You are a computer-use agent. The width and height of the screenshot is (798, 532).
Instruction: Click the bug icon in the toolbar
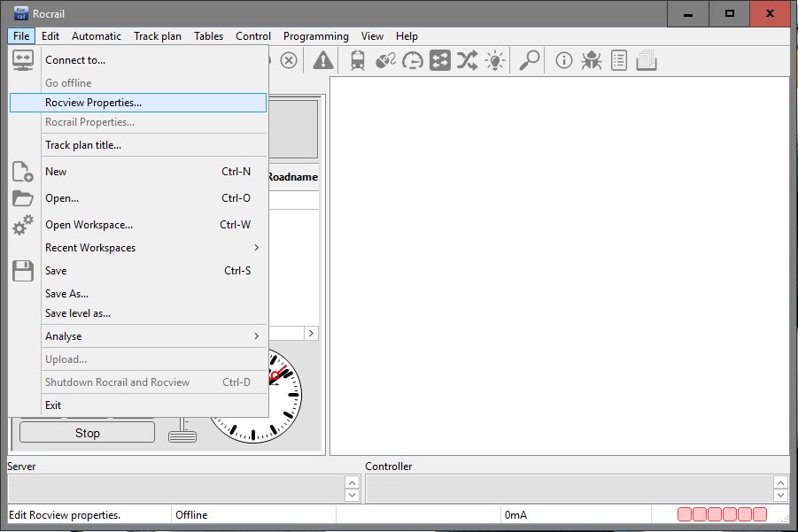[592, 60]
